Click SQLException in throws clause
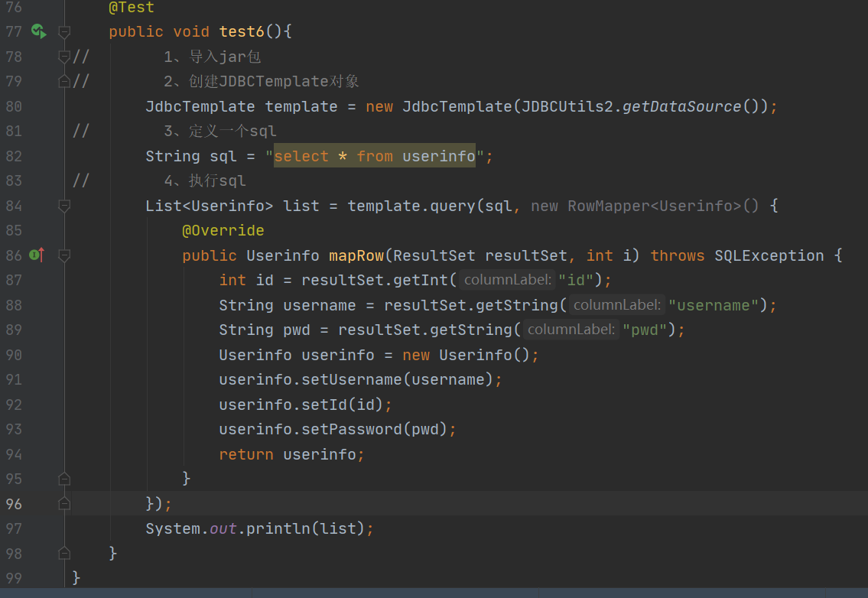Viewport: 868px width, 598px height. [769, 255]
